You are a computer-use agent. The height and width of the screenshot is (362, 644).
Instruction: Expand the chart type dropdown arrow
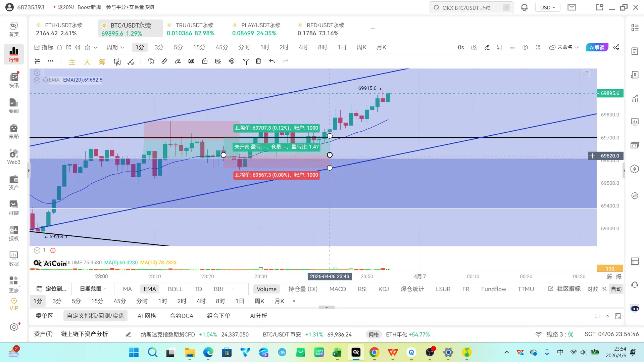(96, 47)
